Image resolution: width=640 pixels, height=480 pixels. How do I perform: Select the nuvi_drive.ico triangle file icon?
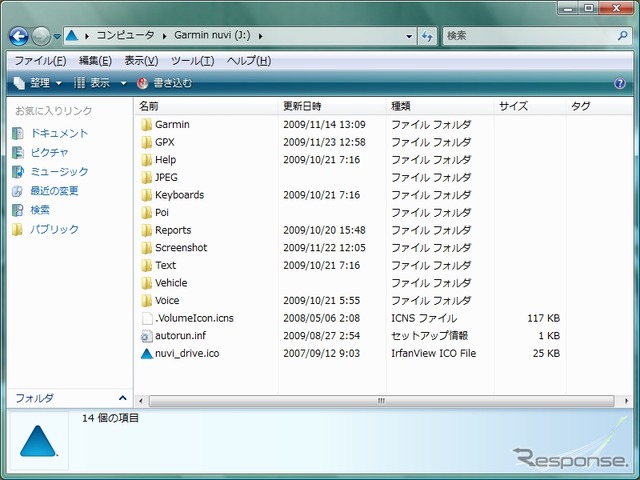[147, 353]
